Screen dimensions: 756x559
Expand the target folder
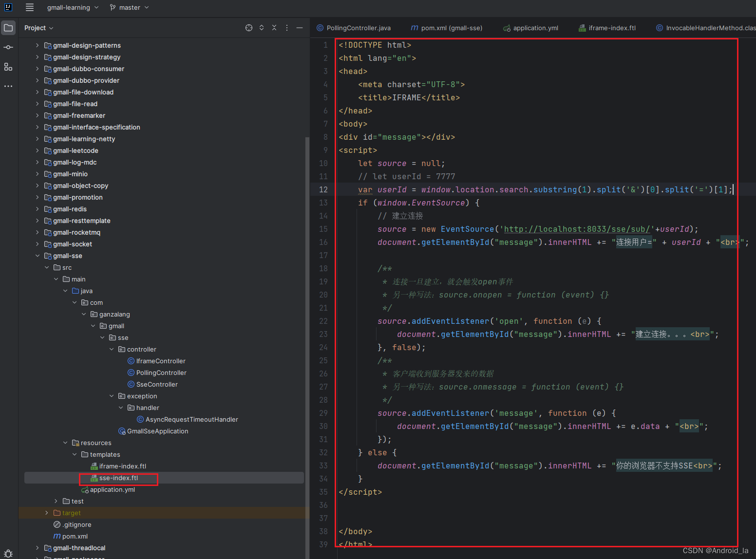point(47,513)
